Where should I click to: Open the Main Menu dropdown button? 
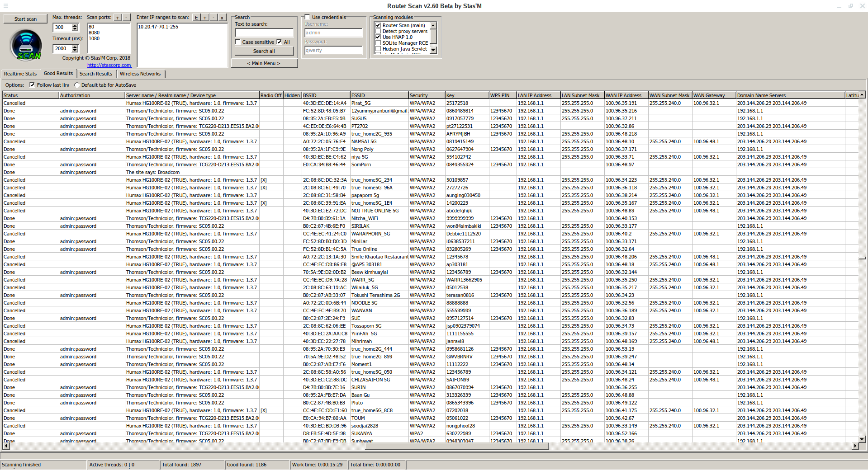[264, 63]
